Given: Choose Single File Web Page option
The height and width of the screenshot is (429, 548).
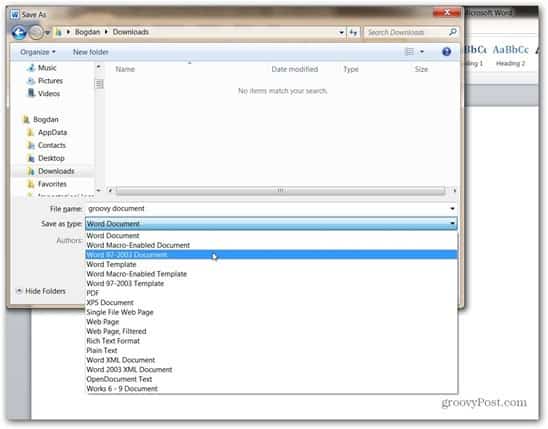Looking at the screenshot, I should (271, 312).
